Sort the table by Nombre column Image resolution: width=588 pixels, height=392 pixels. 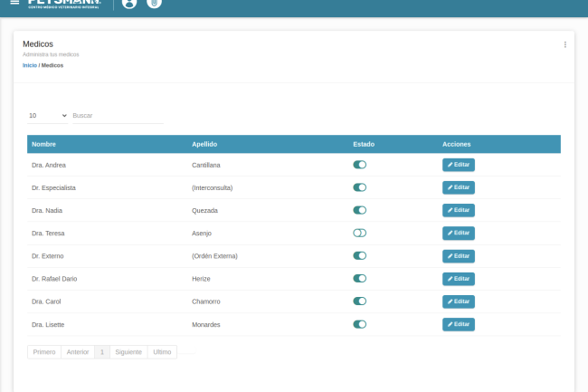(43, 144)
